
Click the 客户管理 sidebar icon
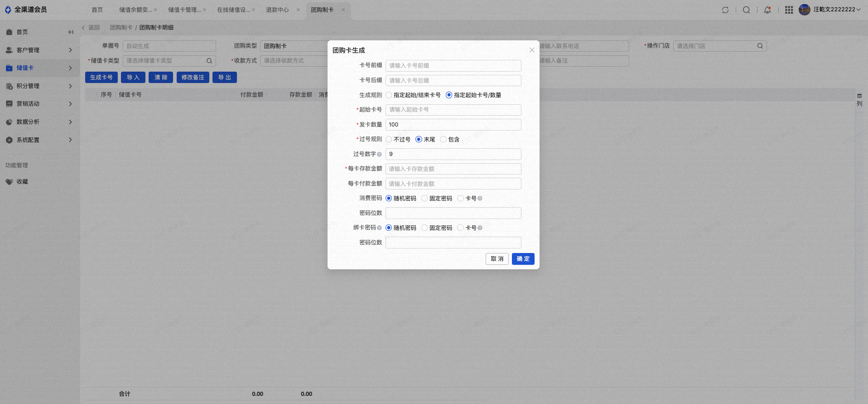pyautogui.click(x=9, y=50)
